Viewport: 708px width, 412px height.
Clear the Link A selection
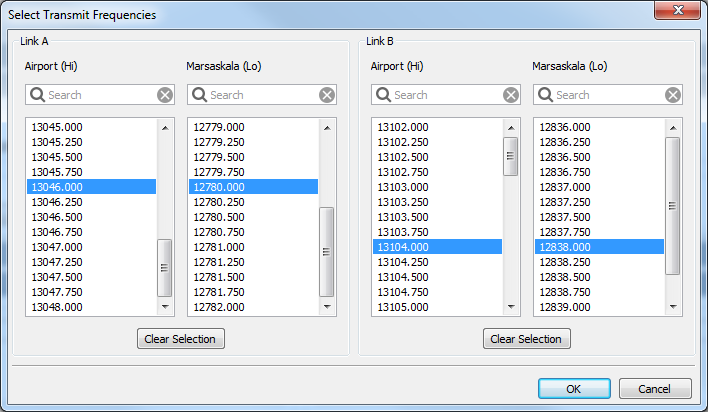pos(181,339)
